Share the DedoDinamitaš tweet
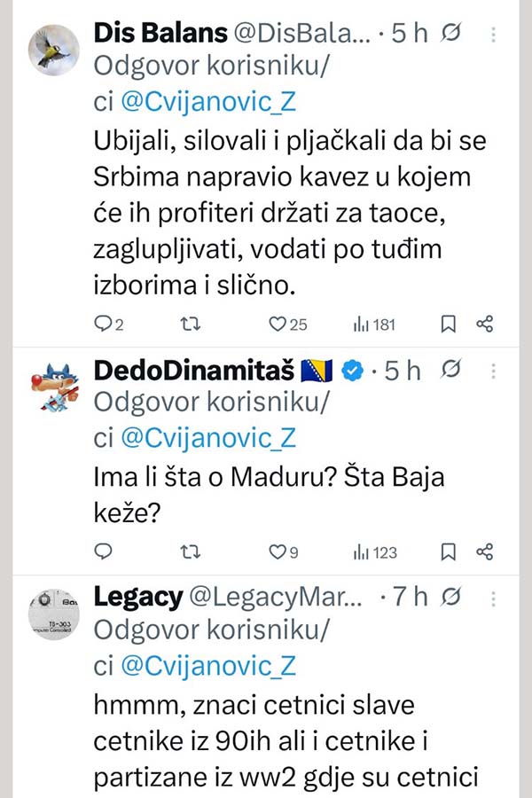 484,552
